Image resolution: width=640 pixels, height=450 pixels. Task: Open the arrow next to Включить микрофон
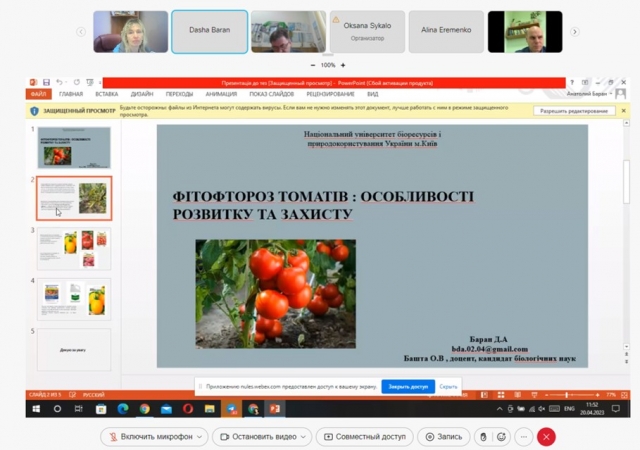coord(200,437)
